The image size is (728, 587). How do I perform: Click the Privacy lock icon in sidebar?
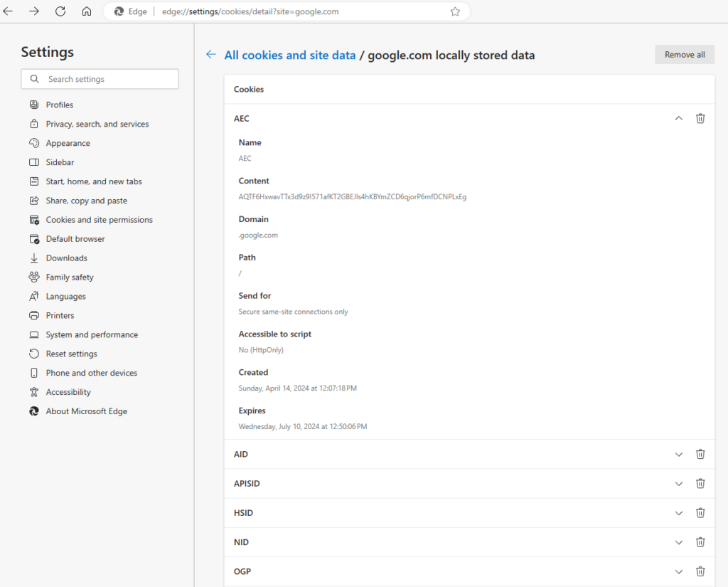34,124
